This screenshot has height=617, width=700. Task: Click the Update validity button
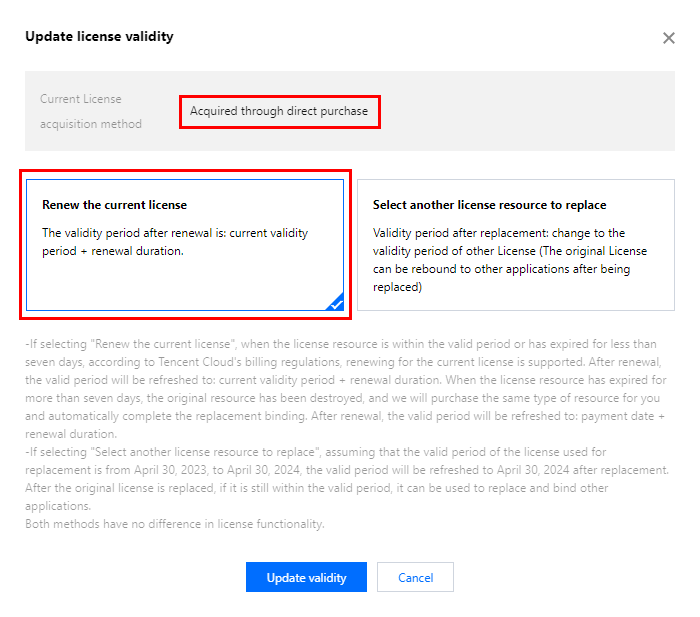[306, 577]
